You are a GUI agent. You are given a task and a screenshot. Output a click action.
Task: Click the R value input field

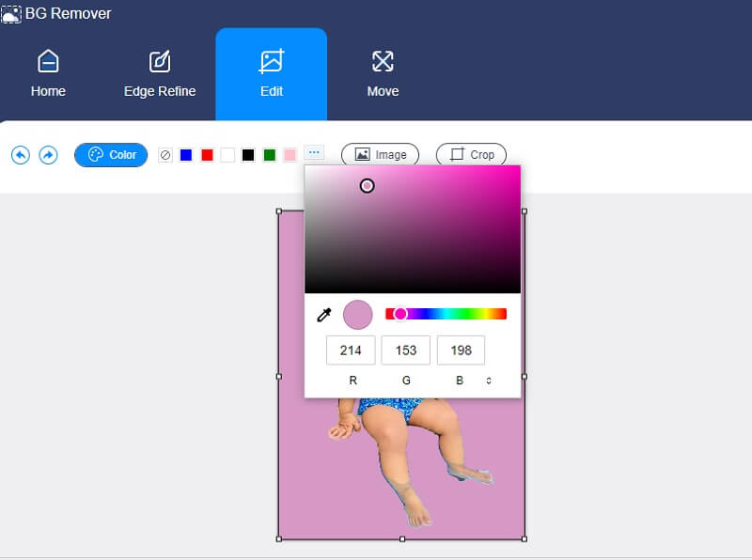click(350, 350)
